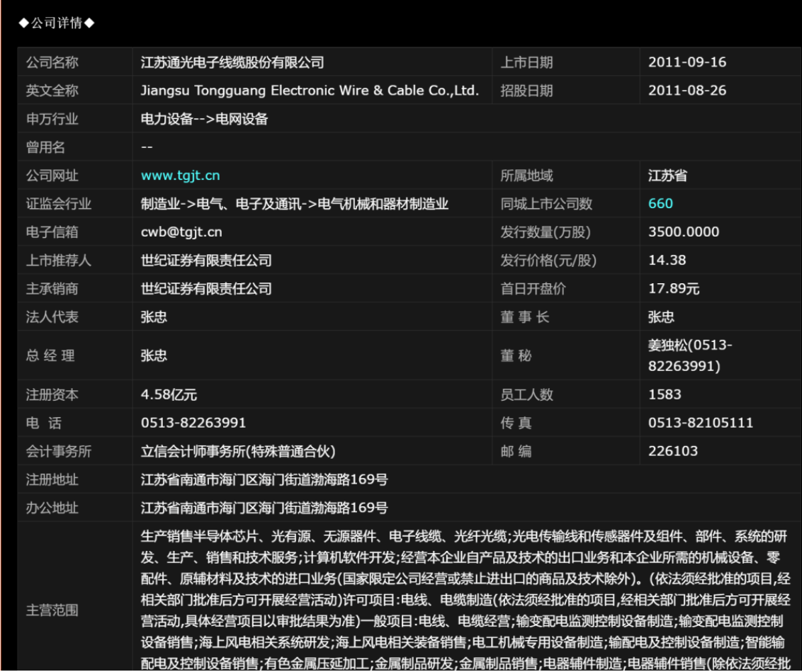The height and width of the screenshot is (672, 802).
Task: Click the address in the 办公地址 row
Action: tap(264, 508)
